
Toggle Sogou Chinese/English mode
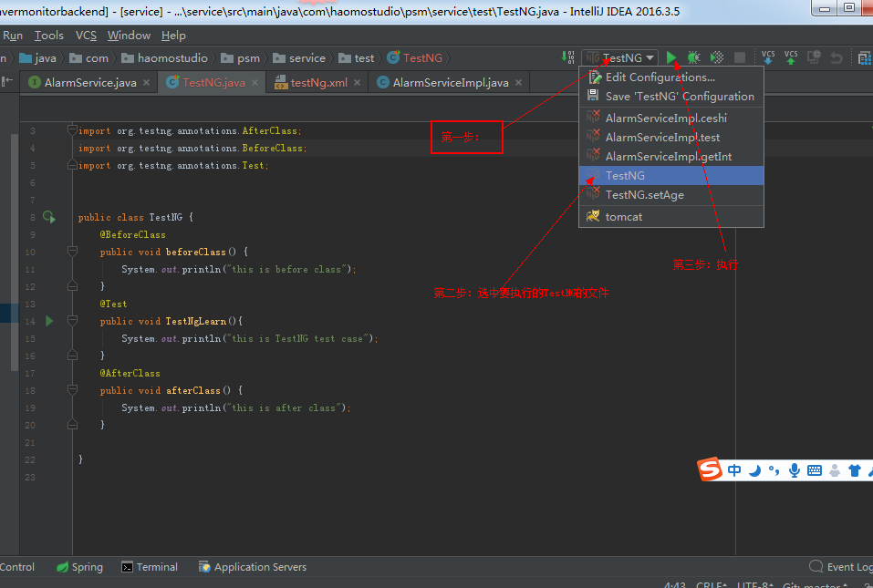click(x=734, y=470)
